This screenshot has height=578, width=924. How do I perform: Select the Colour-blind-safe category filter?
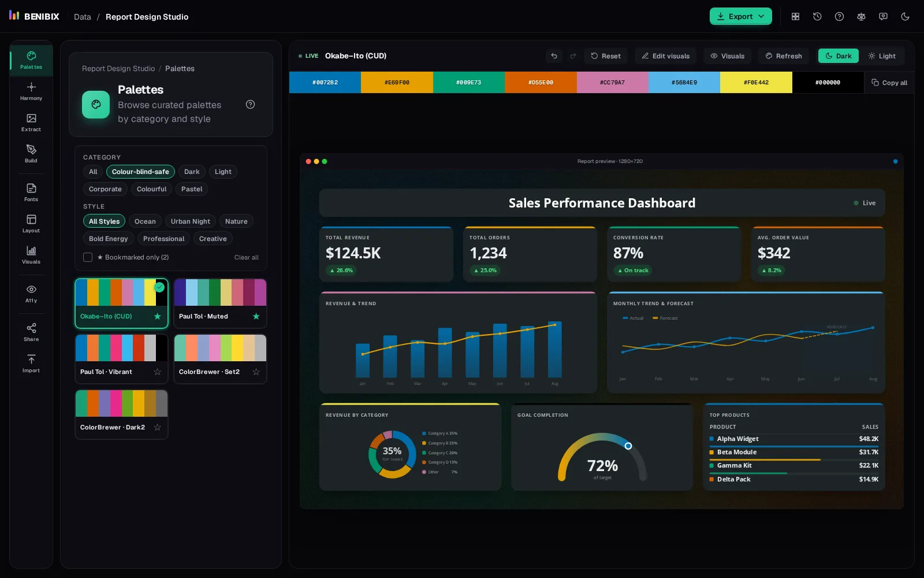click(140, 172)
